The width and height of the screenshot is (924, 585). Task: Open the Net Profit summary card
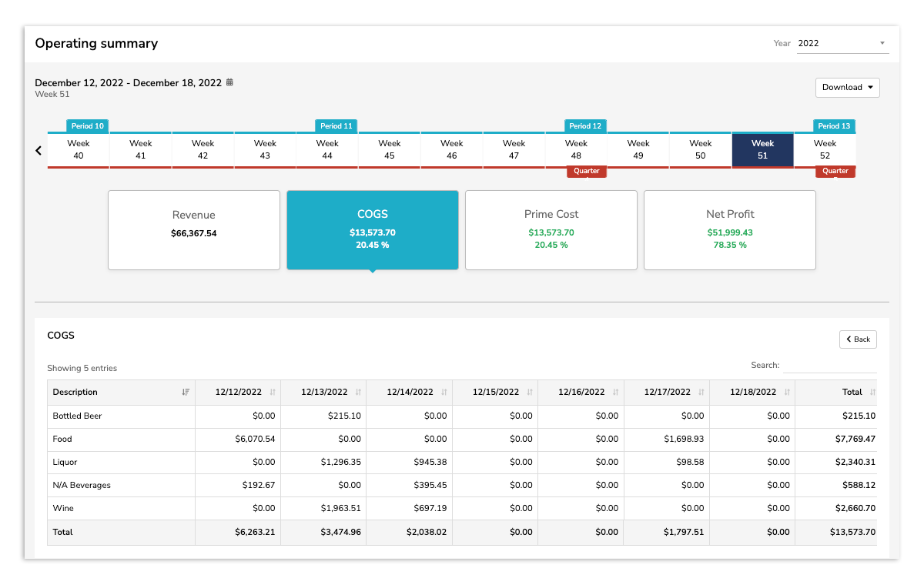coord(729,229)
